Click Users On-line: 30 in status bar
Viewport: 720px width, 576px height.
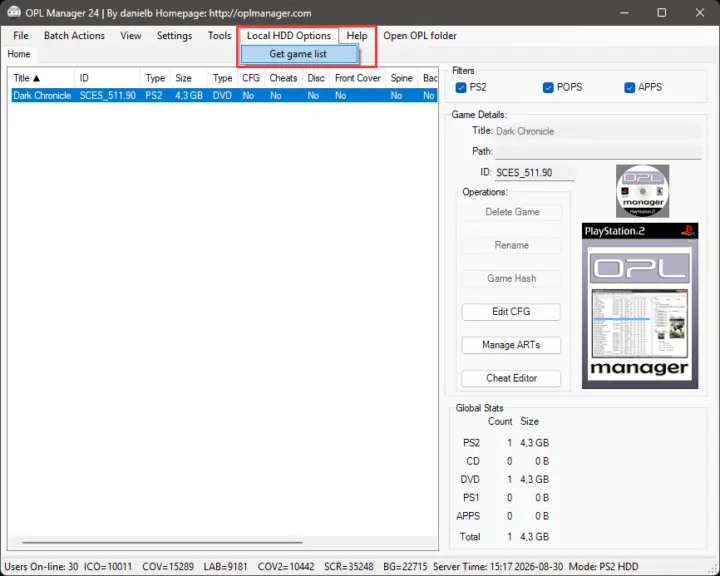pyautogui.click(x=41, y=567)
